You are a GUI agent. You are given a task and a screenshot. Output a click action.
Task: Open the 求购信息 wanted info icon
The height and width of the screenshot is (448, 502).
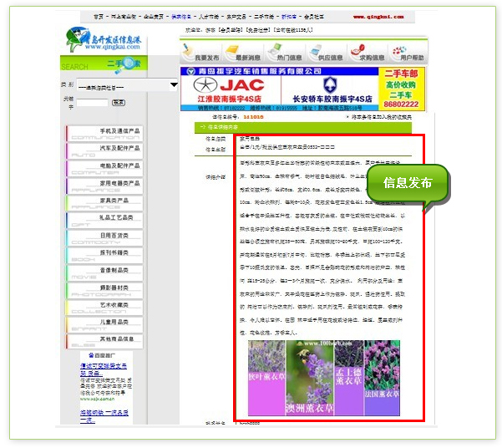[367, 53]
